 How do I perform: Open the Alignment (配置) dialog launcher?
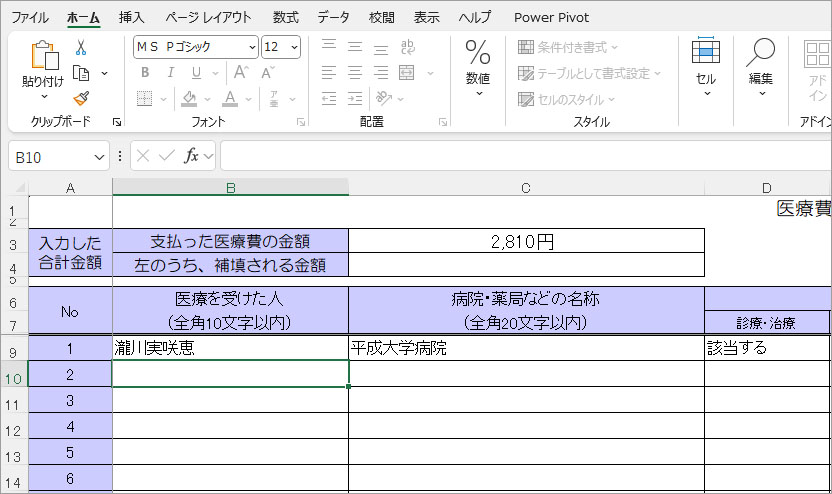[x=443, y=122]
